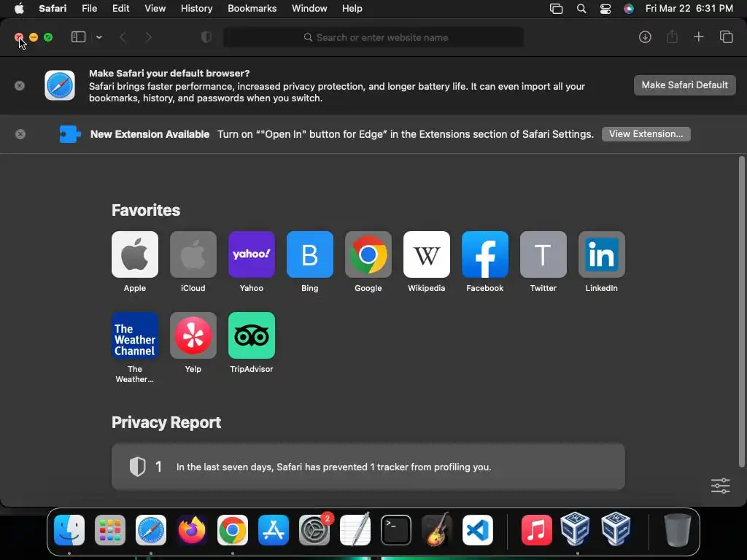Open Finder from the Dock
The width and height of the screenshot is (747, 560).
tap(69, 530)
